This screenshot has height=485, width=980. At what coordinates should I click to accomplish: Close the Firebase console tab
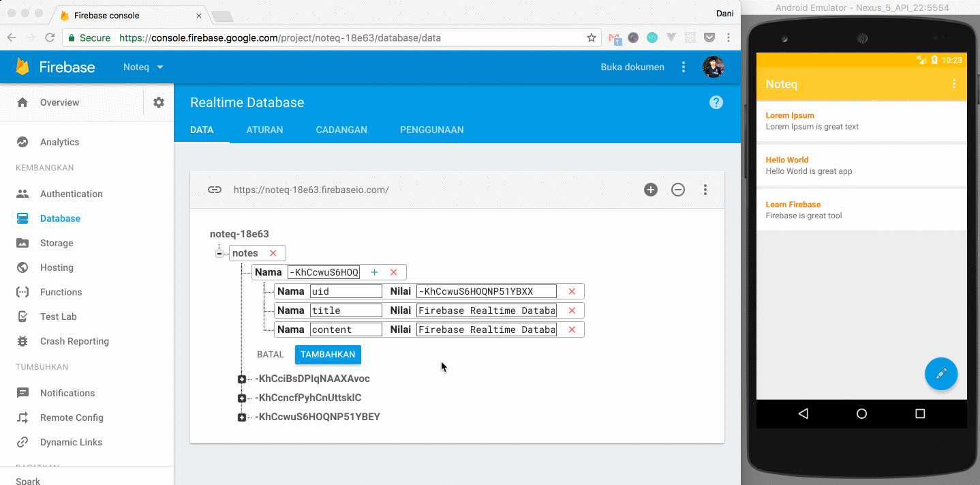click(199, 15)
